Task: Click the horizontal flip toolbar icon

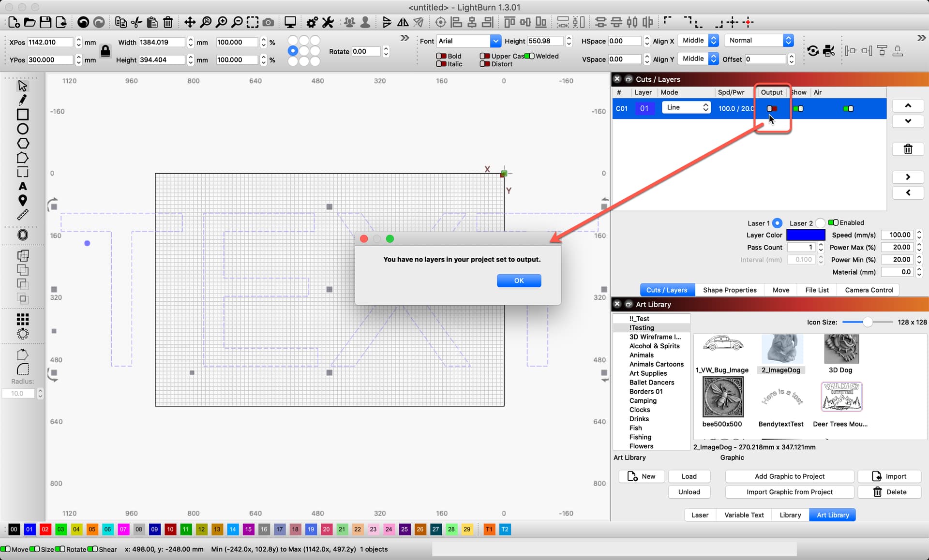Action: (403, 22)
